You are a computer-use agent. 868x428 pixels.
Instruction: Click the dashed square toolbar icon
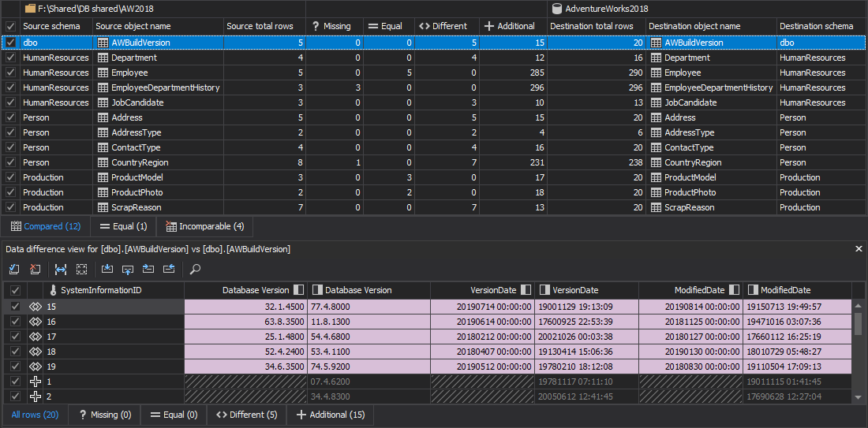[x=81, y=270]
